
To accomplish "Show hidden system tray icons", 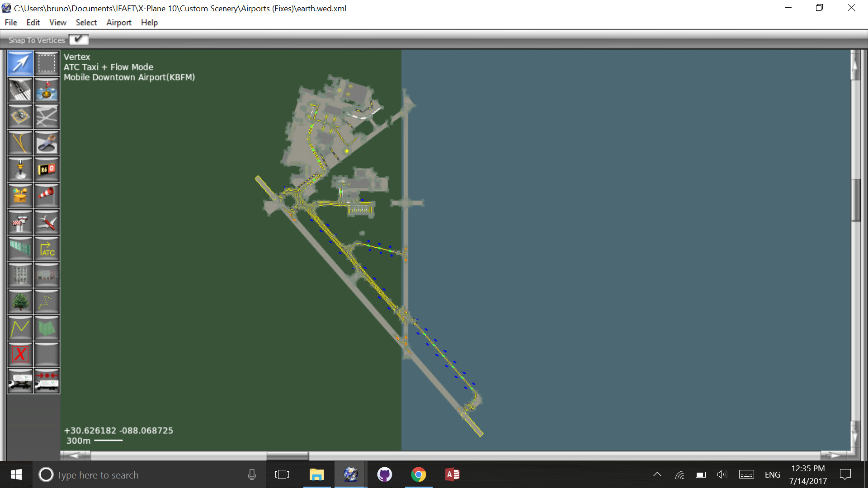I will point(657,475).
